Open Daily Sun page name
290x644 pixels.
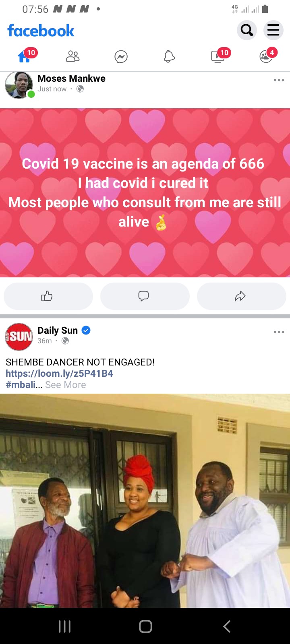pyautogui.click(x=58, y=330)
